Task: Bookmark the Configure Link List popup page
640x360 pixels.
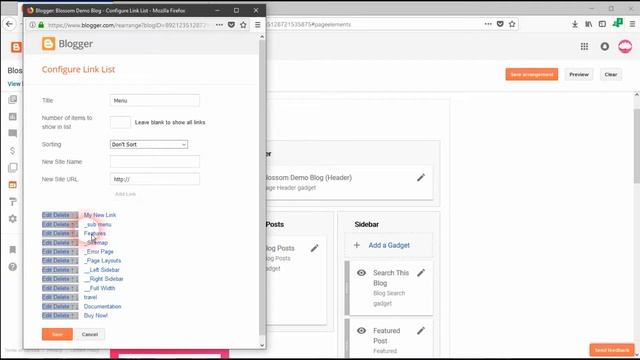Action: (243, 25)
